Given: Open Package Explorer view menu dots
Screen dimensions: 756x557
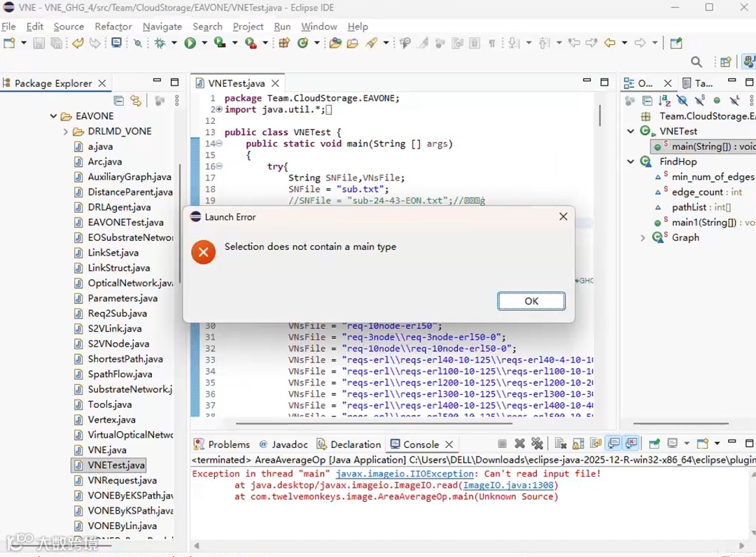Looking at the screenshot, I should (x=177, y=100).
